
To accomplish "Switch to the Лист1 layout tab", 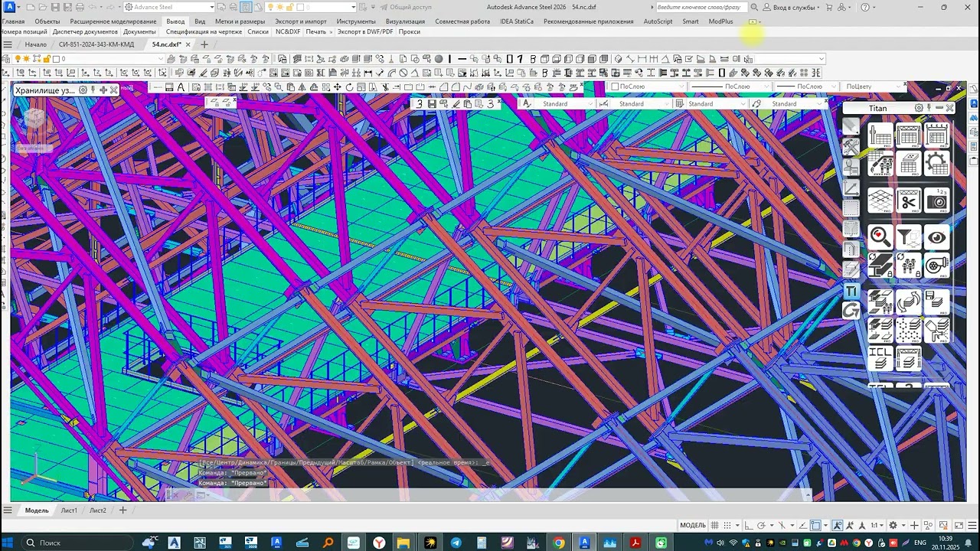I will (69, 510).
